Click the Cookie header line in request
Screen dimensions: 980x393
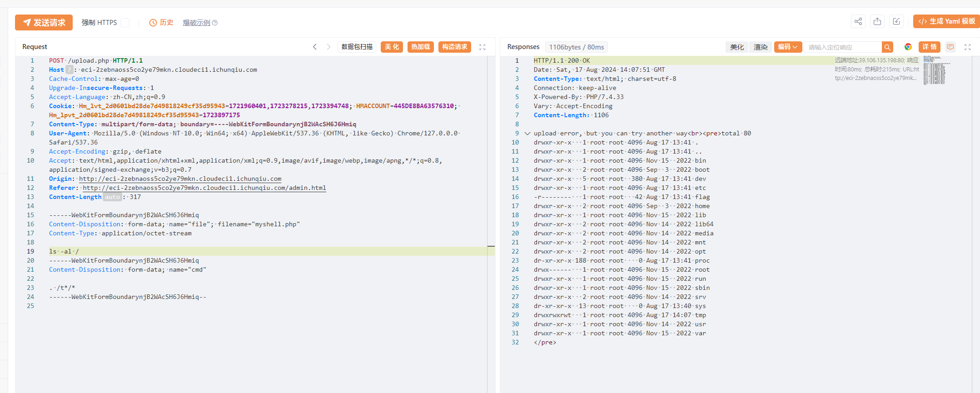pos(254,110)
